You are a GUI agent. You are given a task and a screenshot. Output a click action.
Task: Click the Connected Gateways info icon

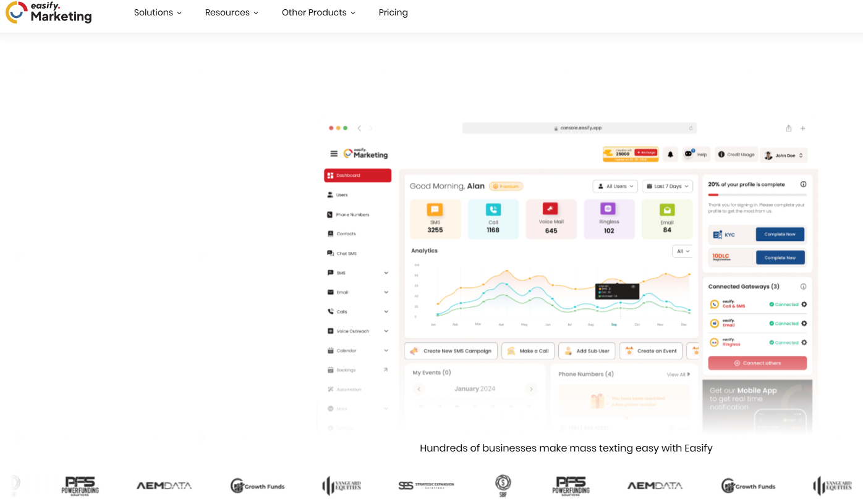(x=803, y=287)
